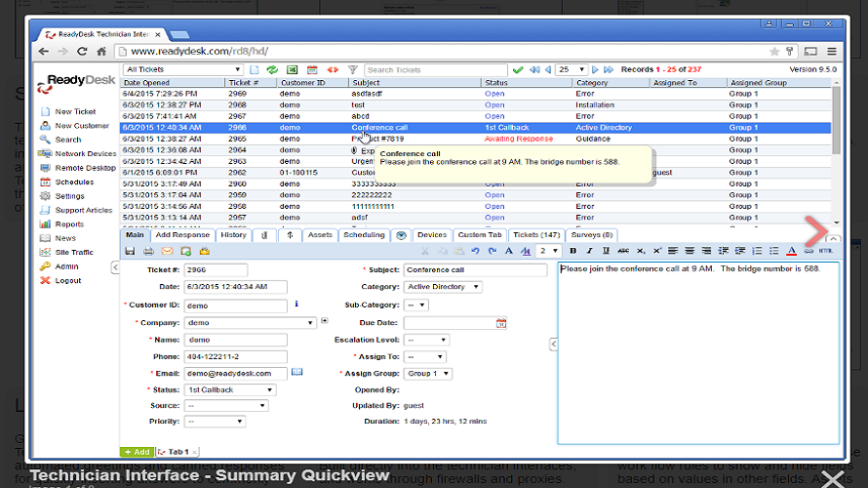Click New Ticket in the sidebar

(x=75, y=112)
